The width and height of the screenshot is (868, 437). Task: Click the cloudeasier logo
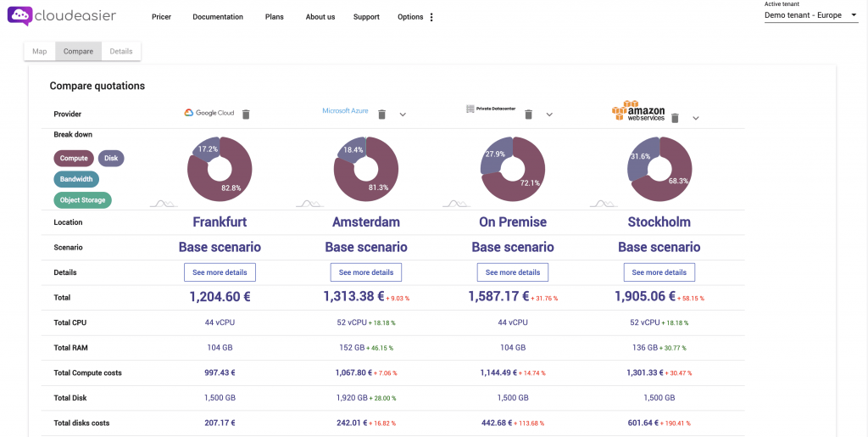(x=61, y=16)
